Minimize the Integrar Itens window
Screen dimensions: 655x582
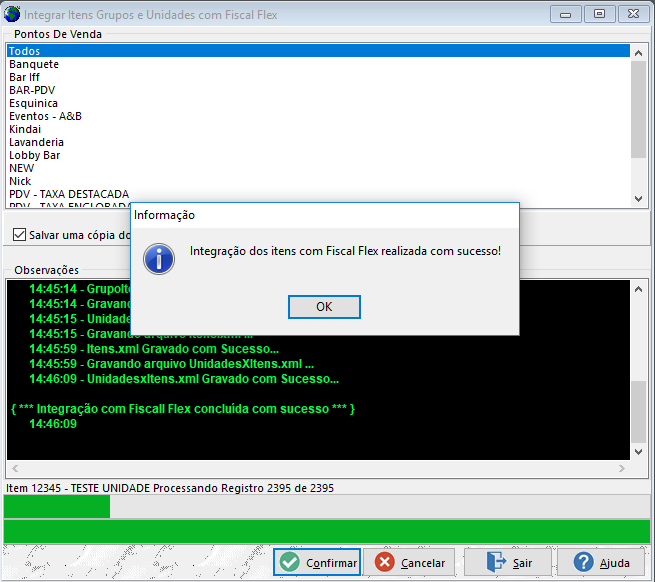566,15
